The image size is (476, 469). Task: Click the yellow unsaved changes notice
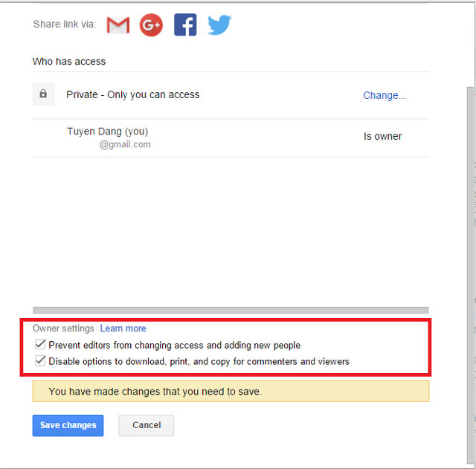pyautogui.click(x=231, y=391)
